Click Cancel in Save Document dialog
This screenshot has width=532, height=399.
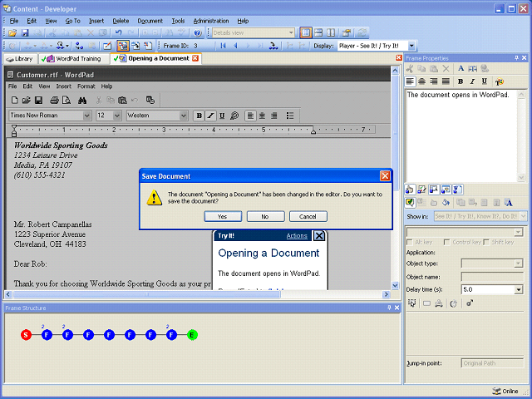pyautogui.click(x=308, y=216)
